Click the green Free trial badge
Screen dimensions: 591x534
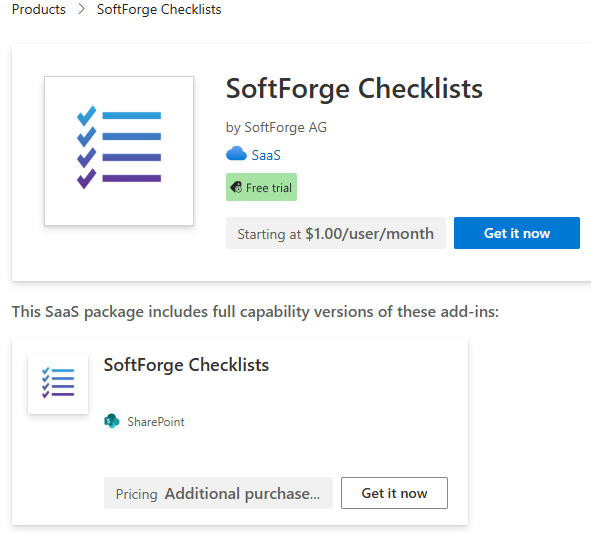coord(261,187)
